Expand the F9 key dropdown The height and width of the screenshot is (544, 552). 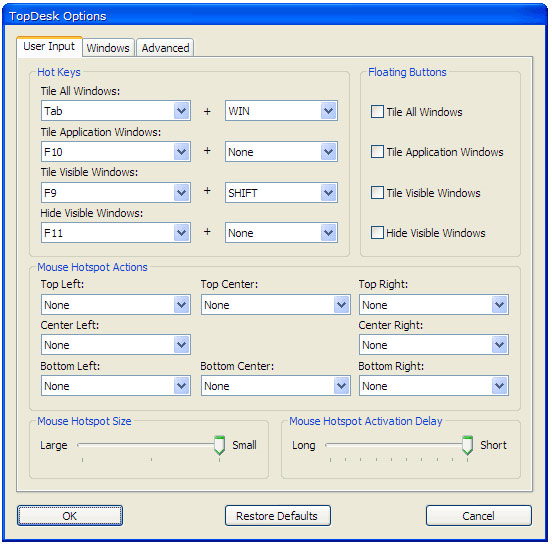[x=116, y=193]
